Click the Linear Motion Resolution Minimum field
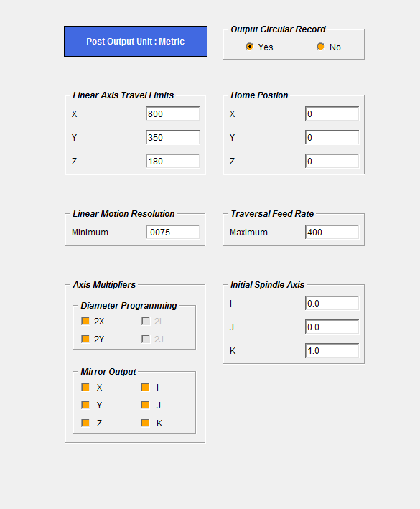 [x=173, y=232]
